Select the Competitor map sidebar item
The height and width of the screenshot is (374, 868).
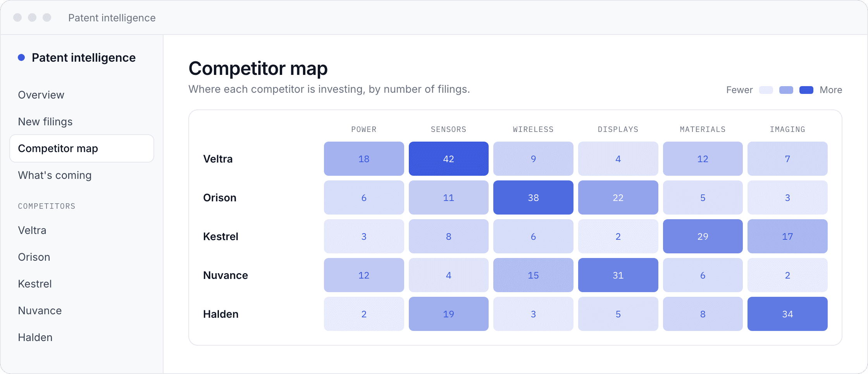coord(82,149)
